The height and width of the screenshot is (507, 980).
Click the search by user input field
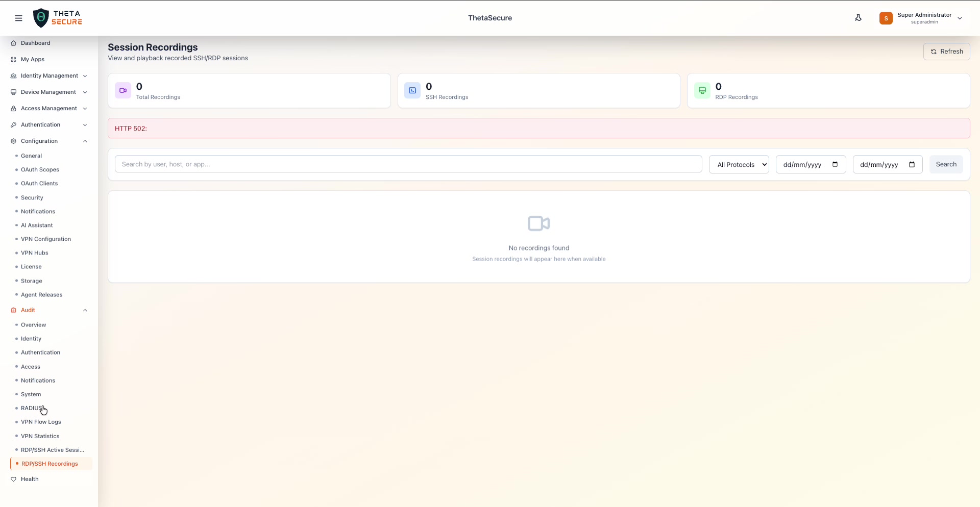(x=408, y=164)
